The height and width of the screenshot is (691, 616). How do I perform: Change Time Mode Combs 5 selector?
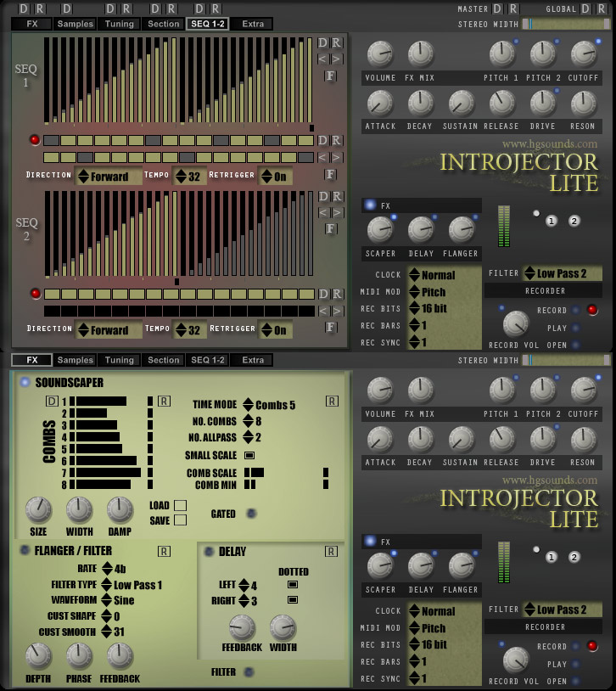pyautogui.click(x=269, y=405)
